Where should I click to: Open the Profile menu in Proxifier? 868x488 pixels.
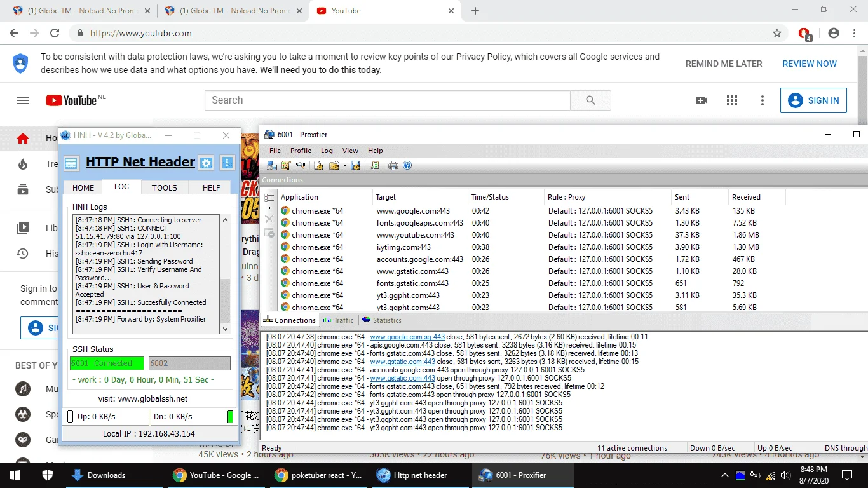pos(301,151)
